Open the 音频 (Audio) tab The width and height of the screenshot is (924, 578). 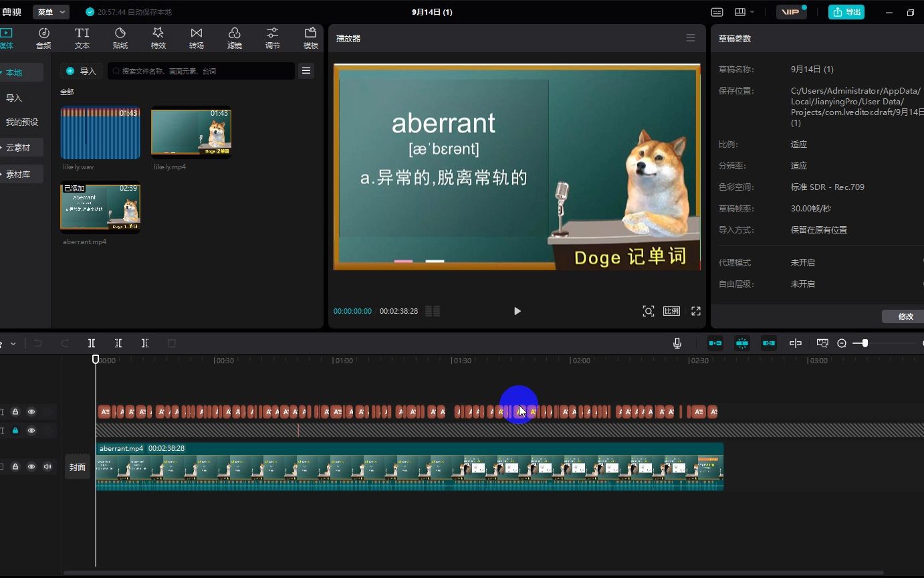43,38
